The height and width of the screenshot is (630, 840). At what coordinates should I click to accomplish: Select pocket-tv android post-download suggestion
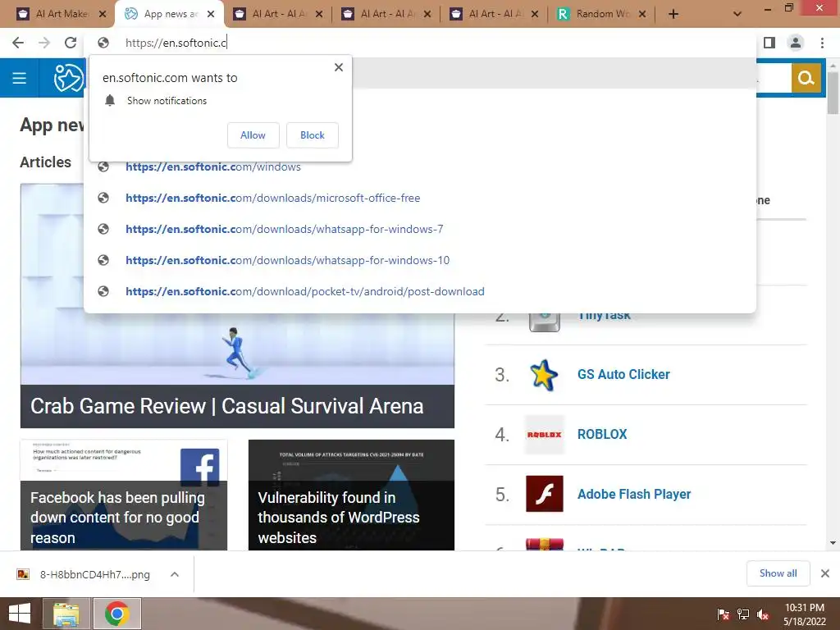419,291
